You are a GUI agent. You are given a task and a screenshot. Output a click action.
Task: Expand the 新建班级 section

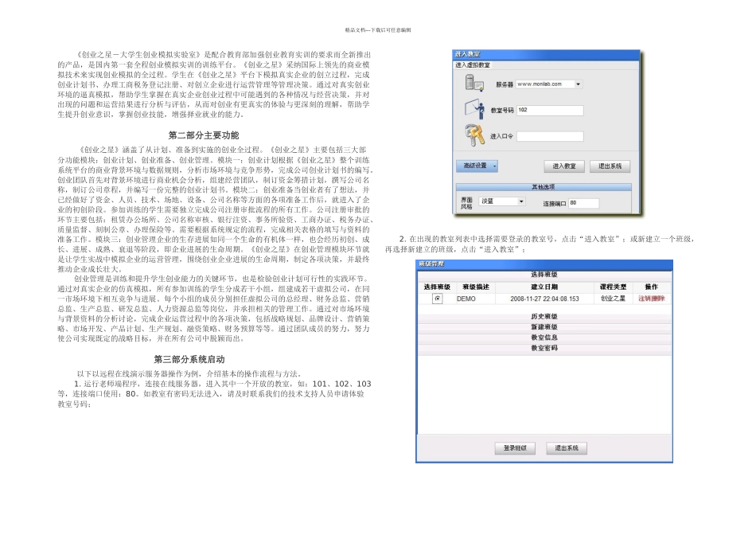click(544, 327)
